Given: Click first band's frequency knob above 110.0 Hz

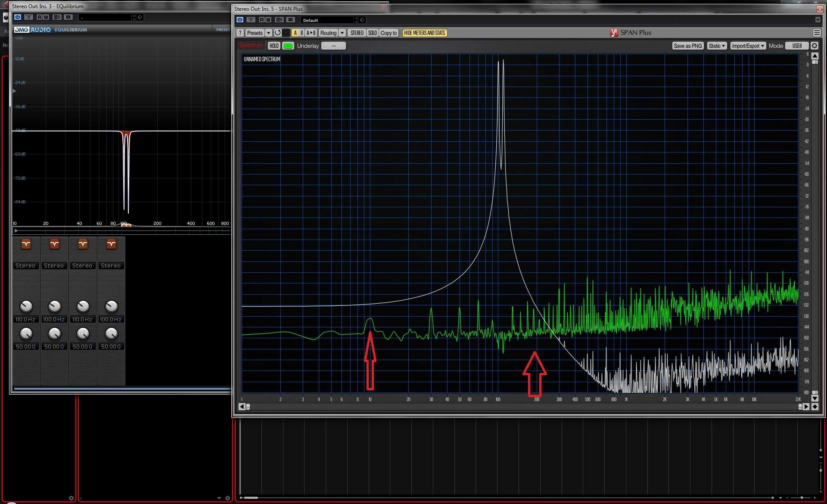Looking at the screenshot, I should (x=26, y=306).
